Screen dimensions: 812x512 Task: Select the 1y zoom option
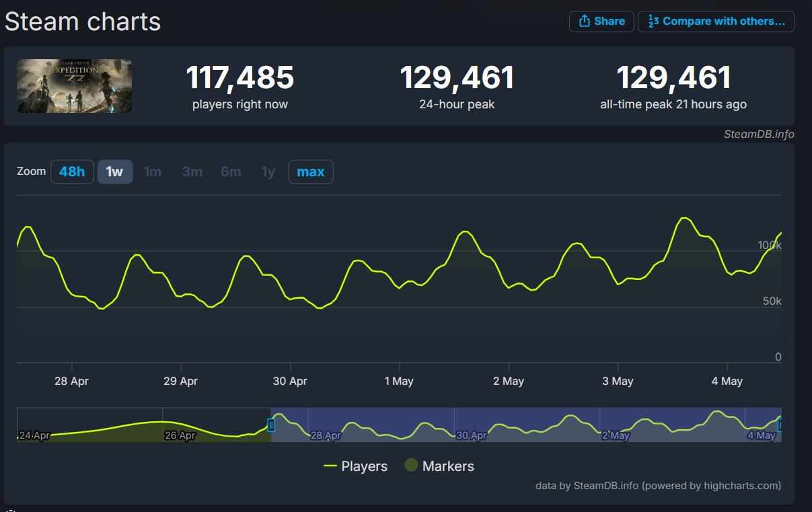click(268, 172)
